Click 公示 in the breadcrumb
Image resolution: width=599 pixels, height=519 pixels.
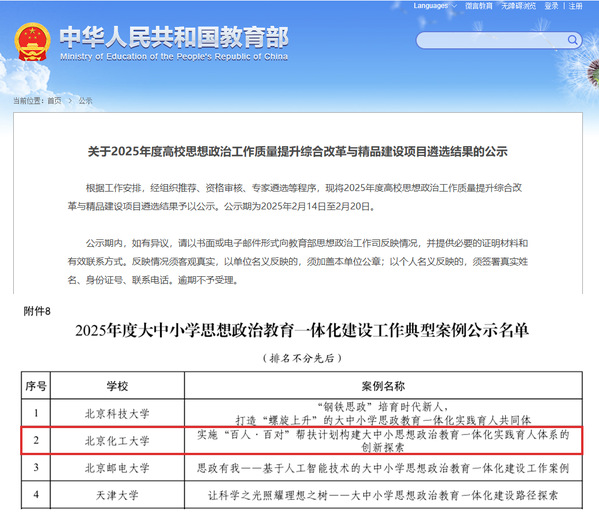[85, 100]
